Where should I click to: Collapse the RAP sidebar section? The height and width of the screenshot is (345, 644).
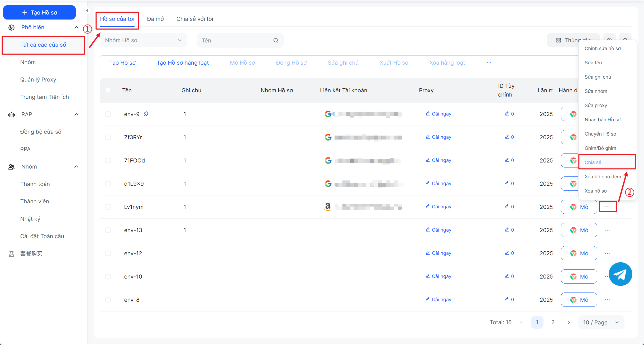click(76, 114)
